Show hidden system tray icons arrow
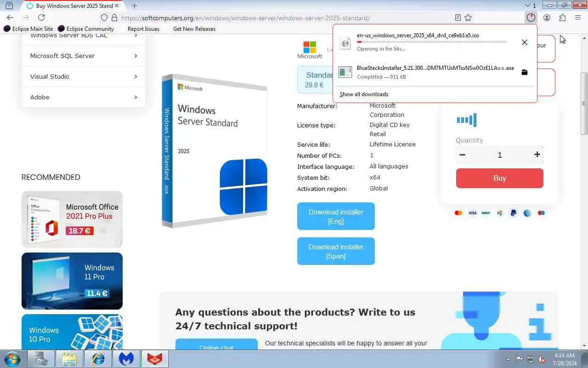This screenshot has width=588, height=368. coord(508,359)
